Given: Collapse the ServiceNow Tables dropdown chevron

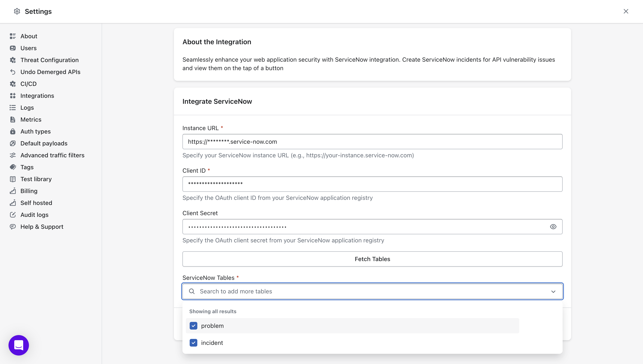Looking at the screenshot, I should click(553, 291).
